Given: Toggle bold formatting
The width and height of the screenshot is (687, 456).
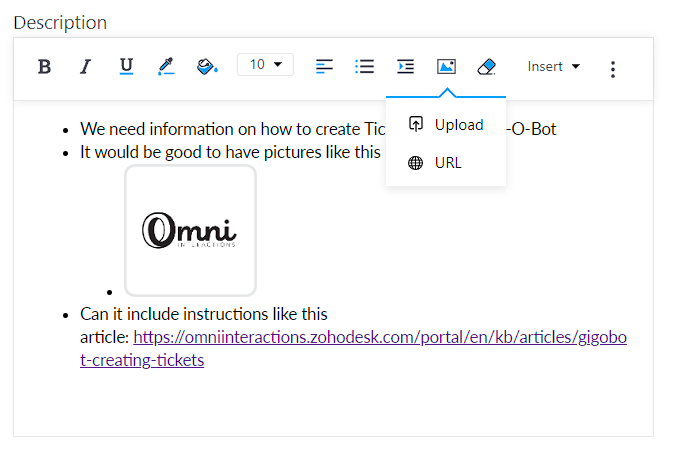Looking at the screenshot, I should tap(44, 67).
